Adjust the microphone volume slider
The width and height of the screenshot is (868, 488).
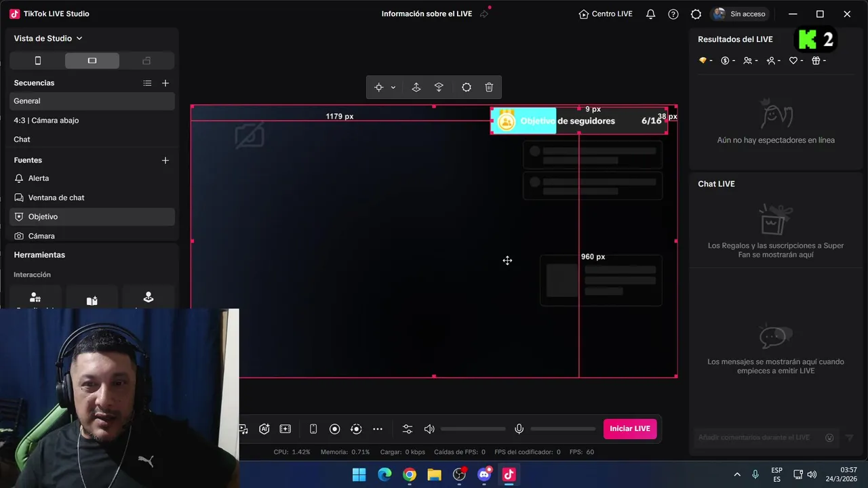(x=563, y=429)
